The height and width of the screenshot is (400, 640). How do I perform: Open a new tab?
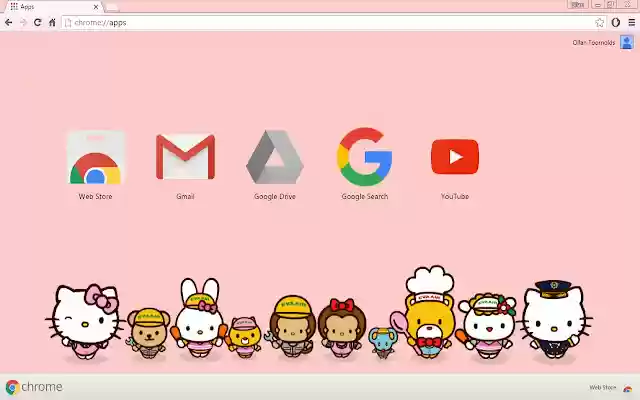point(111,7)
